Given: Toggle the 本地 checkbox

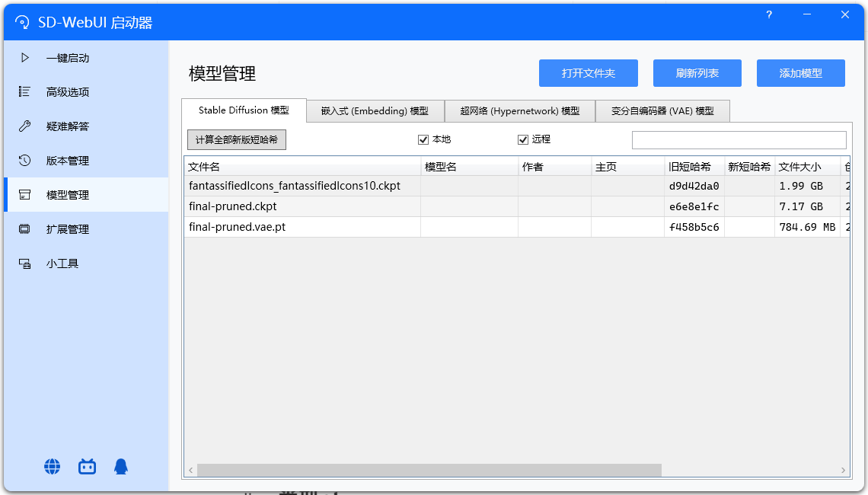Looking at the screenshot, I should (x=423, y=139).
